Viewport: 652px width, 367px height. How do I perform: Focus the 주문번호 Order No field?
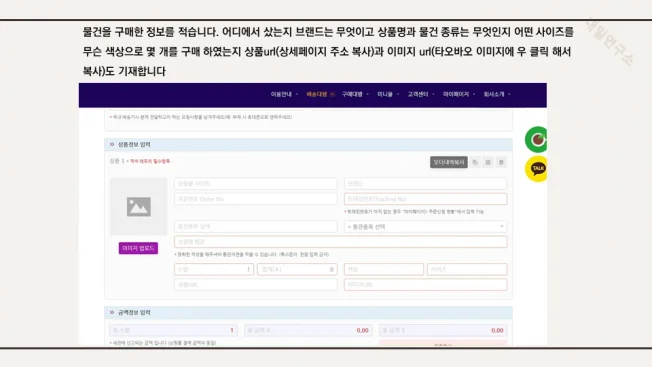[x=256, y=199]
